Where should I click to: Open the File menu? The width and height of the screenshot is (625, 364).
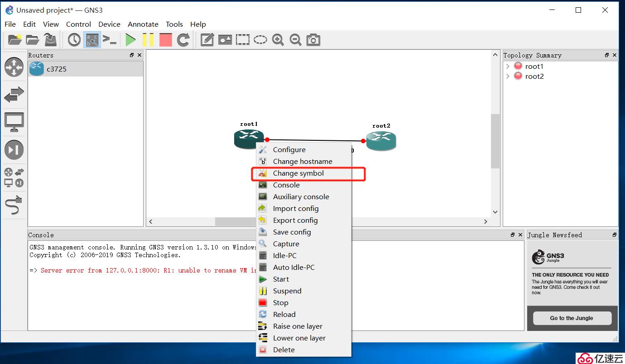(x=10, y=24)
